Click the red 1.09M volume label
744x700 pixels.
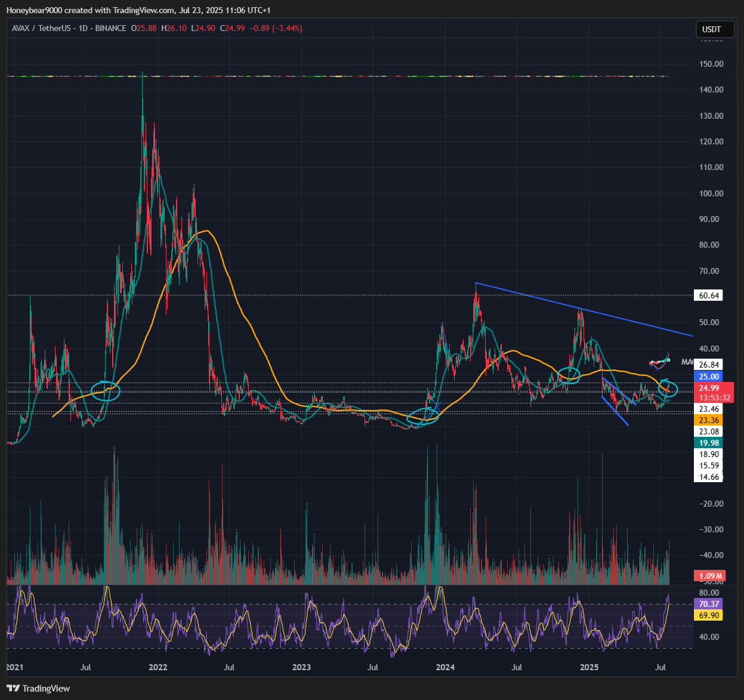coord(709,576)
